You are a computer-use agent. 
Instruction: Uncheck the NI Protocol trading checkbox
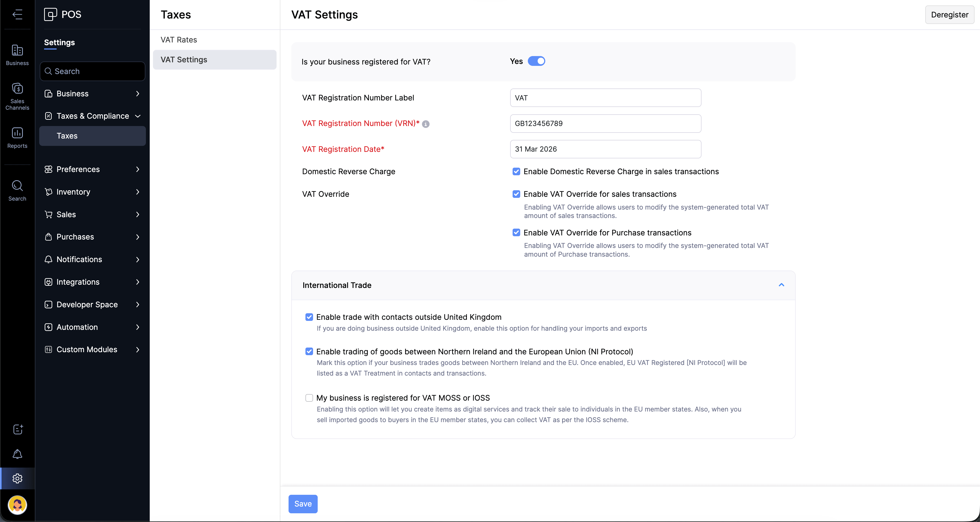tap(309, 352)
